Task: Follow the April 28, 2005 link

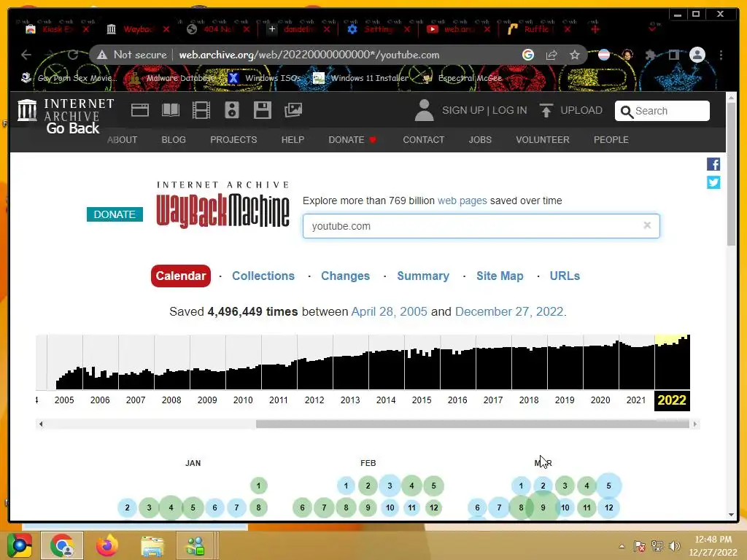Action: (390, 311)
